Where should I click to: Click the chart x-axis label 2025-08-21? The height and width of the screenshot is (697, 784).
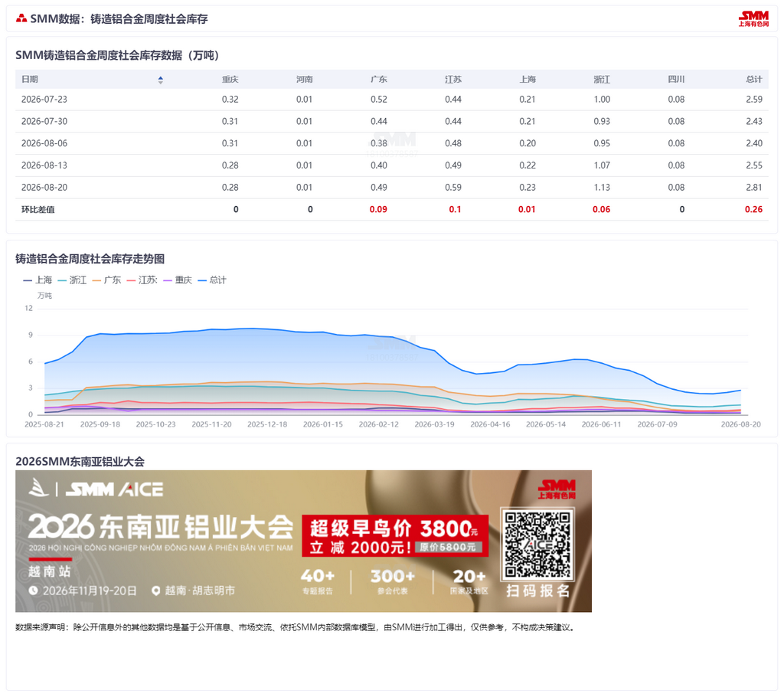[44, 424]
